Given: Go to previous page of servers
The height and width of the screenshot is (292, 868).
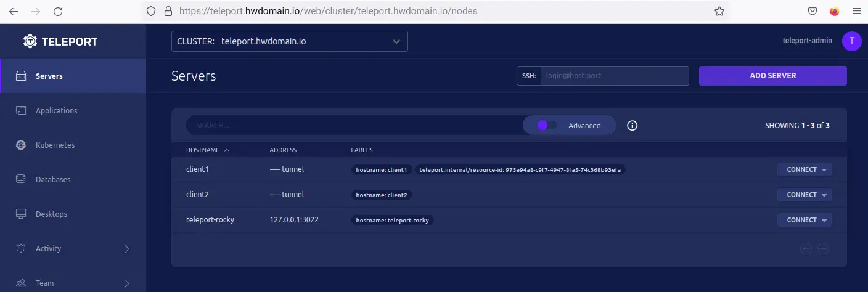Looking at the screenshot, I should pyautogui.click(x=806, y=249).
